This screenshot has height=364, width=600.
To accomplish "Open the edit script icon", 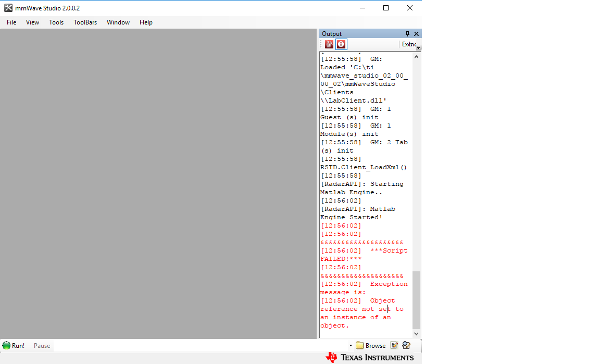I will point(394,346).
